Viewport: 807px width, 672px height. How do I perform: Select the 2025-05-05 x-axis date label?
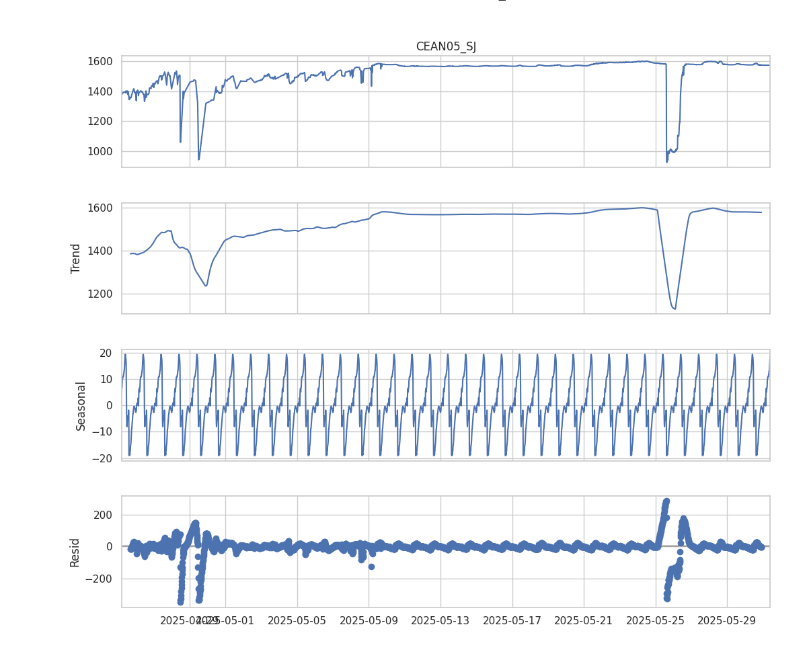click(297, 620)
